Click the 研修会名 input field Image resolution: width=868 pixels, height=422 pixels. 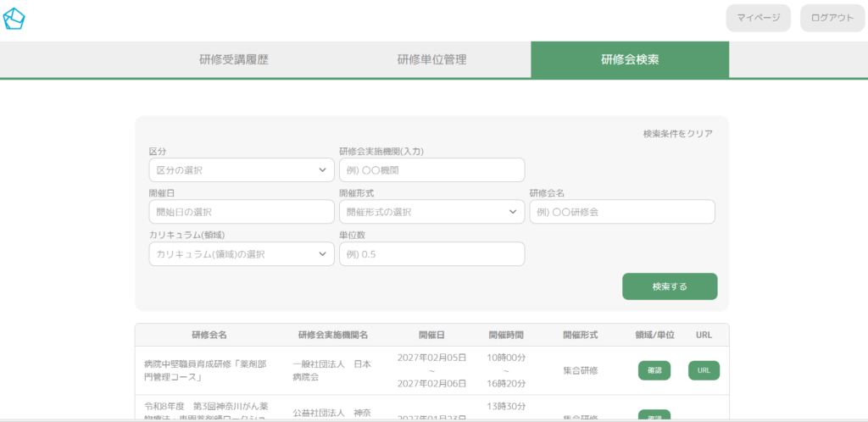point(622,212)
